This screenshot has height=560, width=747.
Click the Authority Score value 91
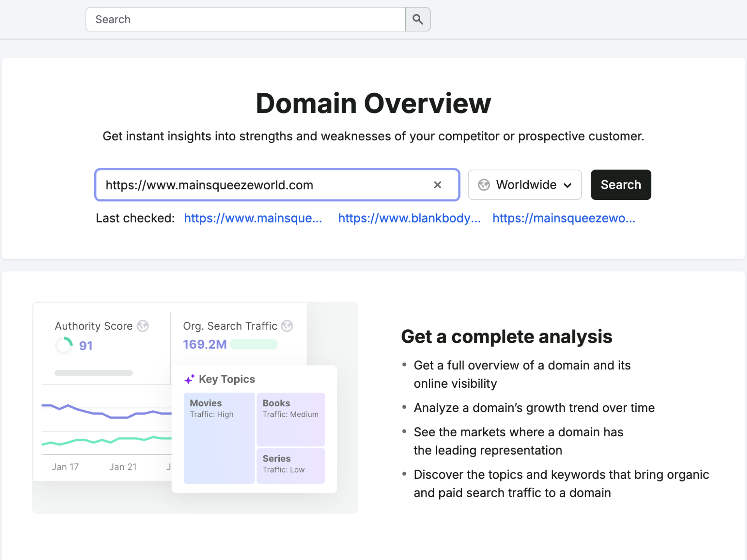pos(86,346)
